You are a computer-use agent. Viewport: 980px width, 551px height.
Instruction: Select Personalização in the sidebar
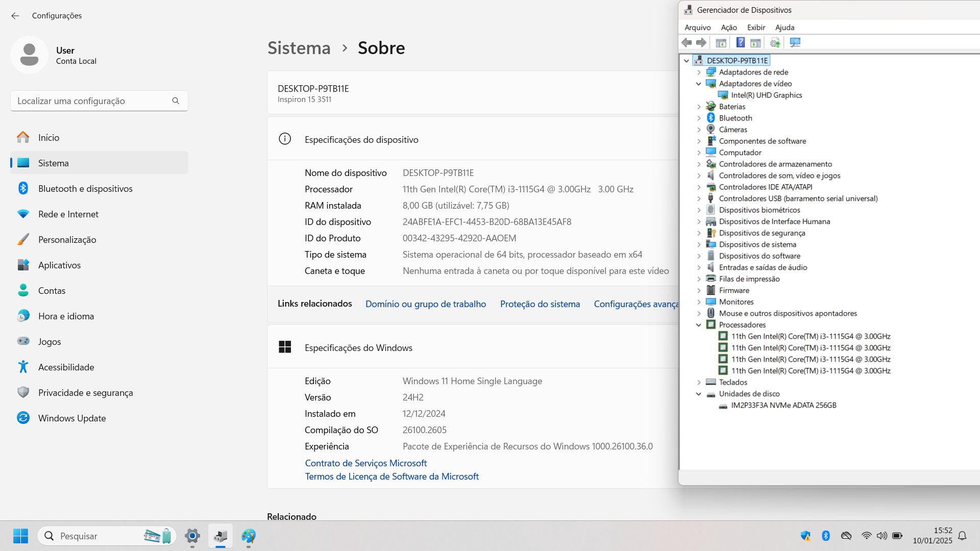(99, 239)
